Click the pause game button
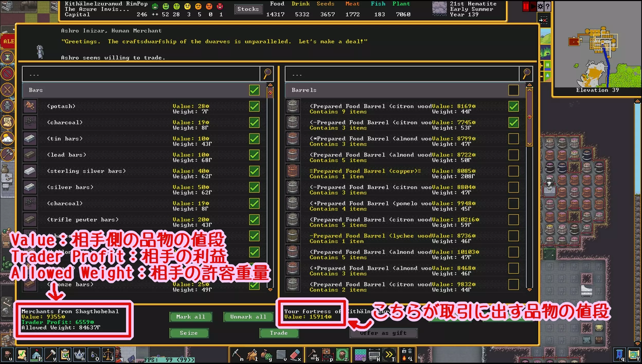642x364 pixels. [525, 6]
